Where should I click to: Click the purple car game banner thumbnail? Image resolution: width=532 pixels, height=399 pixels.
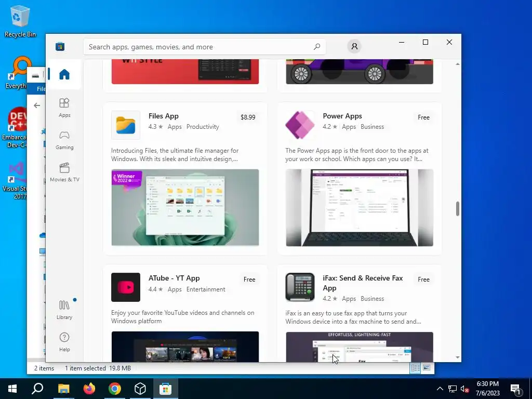pyautogui.click(x=360, y=71)
